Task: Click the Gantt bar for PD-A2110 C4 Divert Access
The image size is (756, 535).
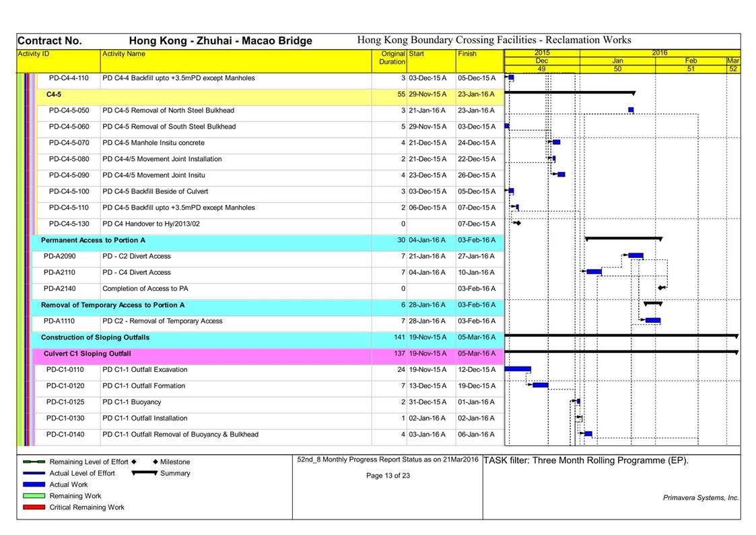Action: [594, 272]
